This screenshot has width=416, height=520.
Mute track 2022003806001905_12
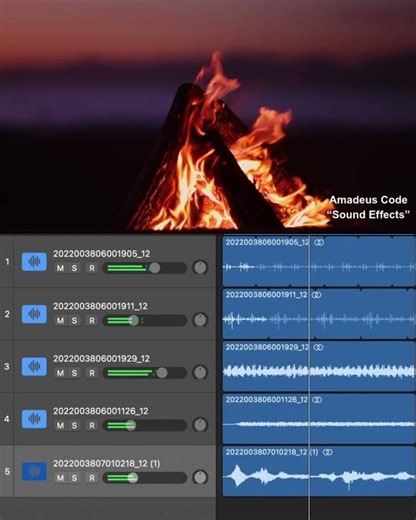[60, 268]
